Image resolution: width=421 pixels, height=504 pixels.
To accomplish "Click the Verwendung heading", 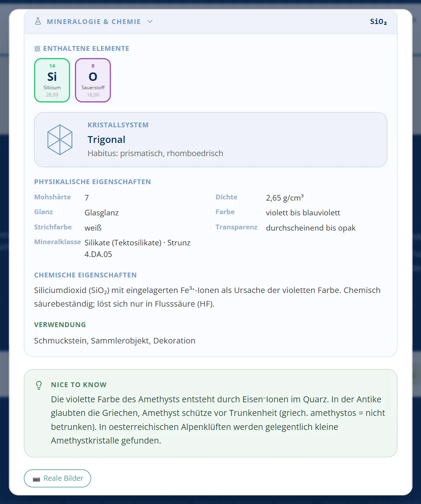I will (60, 325).
